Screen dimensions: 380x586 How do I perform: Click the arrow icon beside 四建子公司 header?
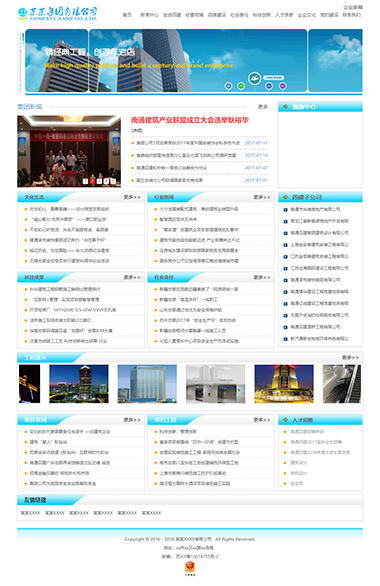coord(285,197)
